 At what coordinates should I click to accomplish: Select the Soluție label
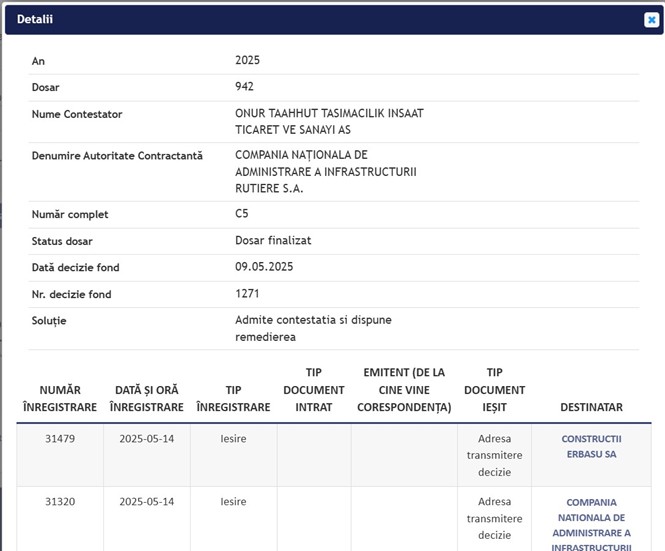coord(49,321)
